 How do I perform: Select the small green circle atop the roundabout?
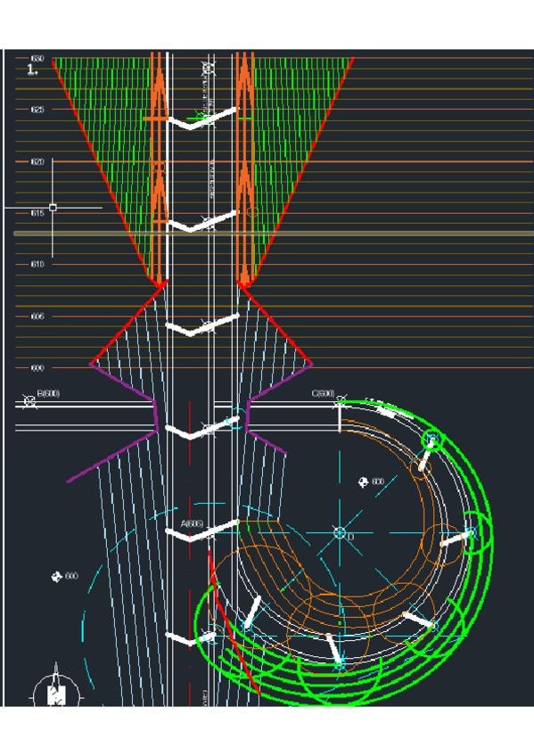coord(431,440)
